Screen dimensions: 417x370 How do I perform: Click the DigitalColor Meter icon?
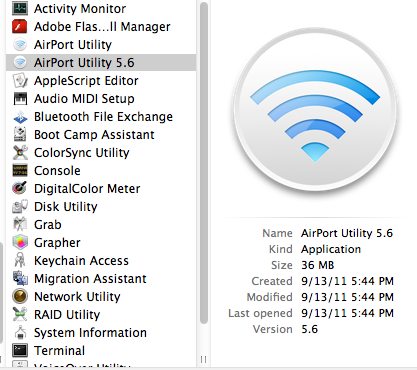pyautogui.click(x=20, y=188)
